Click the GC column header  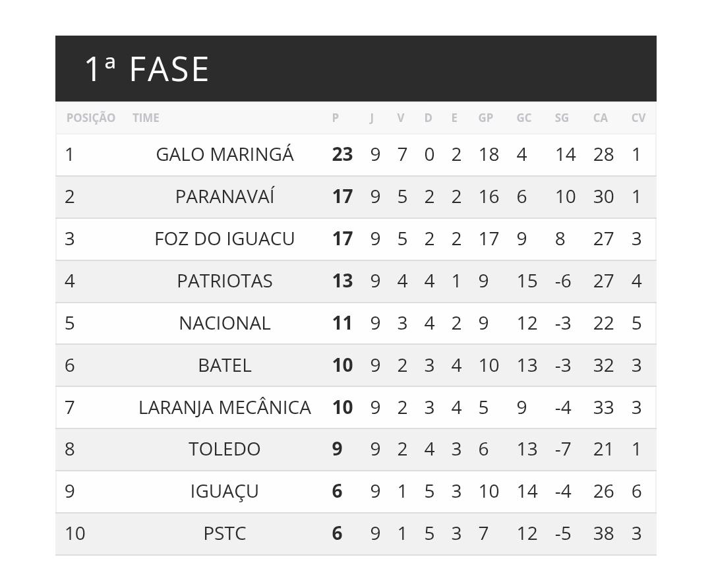523,118
